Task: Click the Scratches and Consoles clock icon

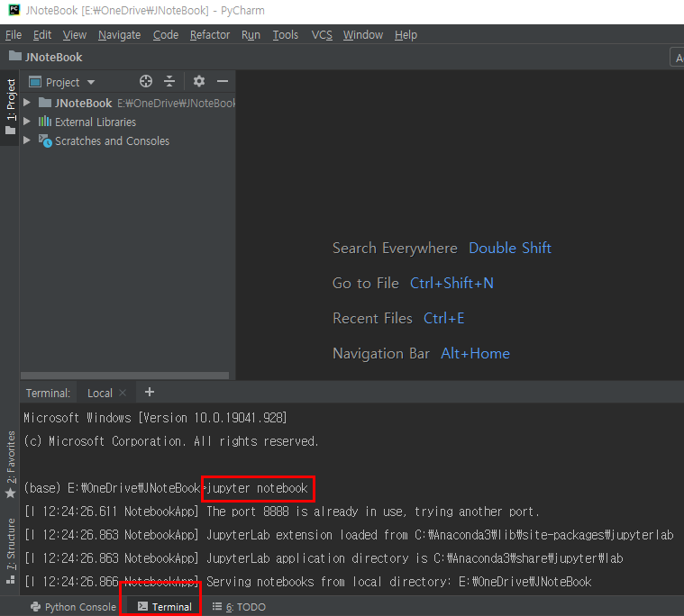Action: [x=45, y=140]
